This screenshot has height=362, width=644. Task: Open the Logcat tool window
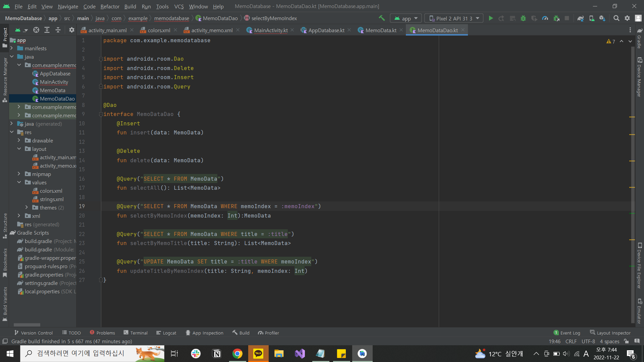click(166, 333)
